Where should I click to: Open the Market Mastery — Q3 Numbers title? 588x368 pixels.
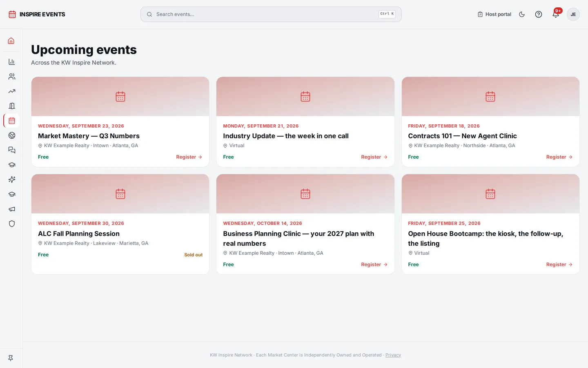point(89,136)
